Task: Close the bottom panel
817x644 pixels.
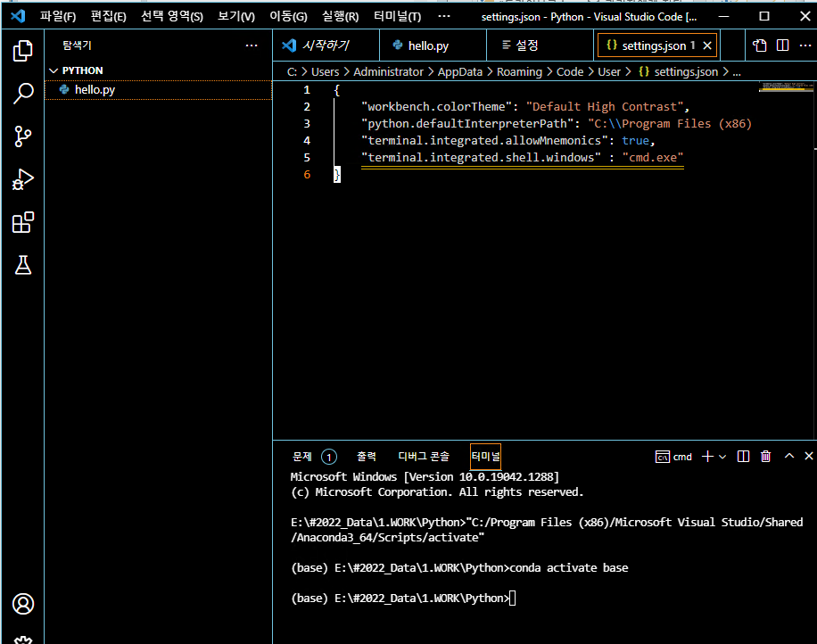Action: coord(809,456)
